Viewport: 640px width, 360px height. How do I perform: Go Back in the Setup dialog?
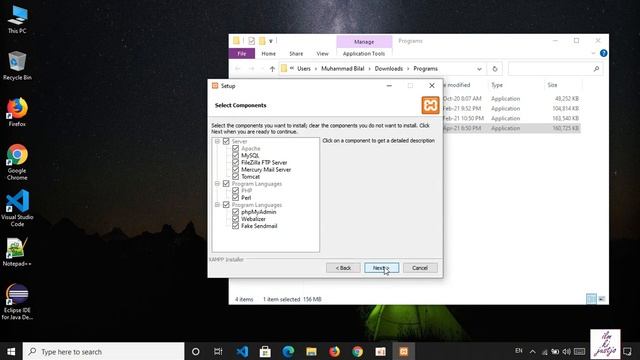point(343,268)
